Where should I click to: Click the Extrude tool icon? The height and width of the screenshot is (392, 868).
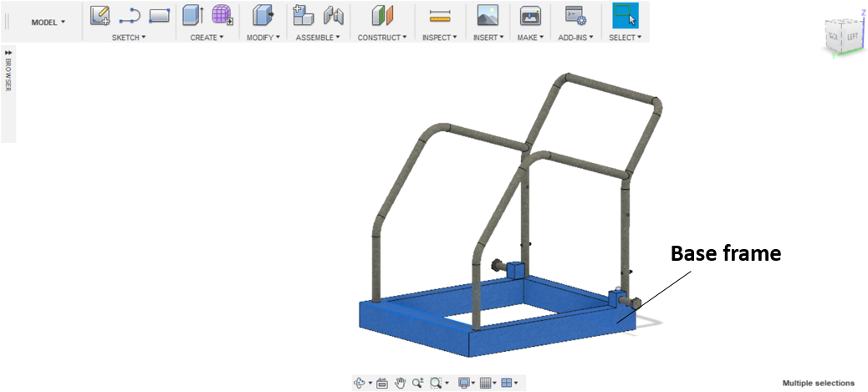[x=192, y=16]
